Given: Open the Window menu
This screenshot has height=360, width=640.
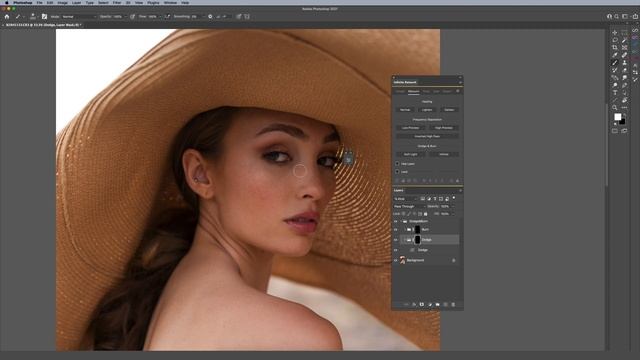Looking at the screenshot, I should pyautogui.click(x=170, y=2).
